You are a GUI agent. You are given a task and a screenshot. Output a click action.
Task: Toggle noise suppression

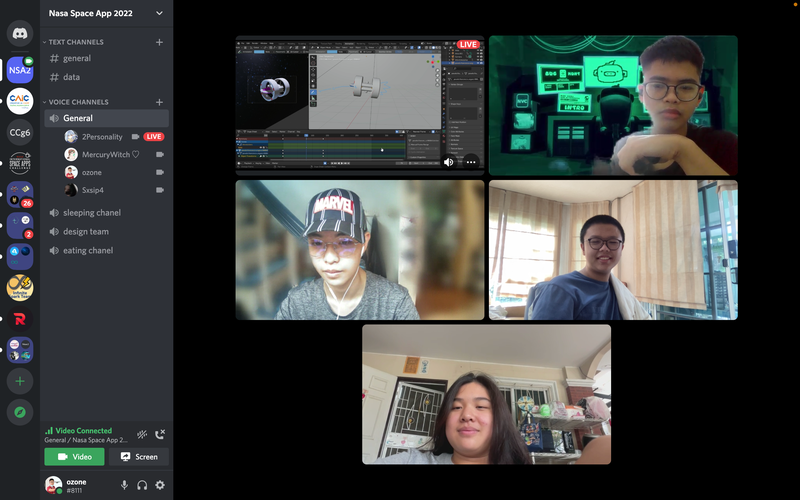pos(142,434)
